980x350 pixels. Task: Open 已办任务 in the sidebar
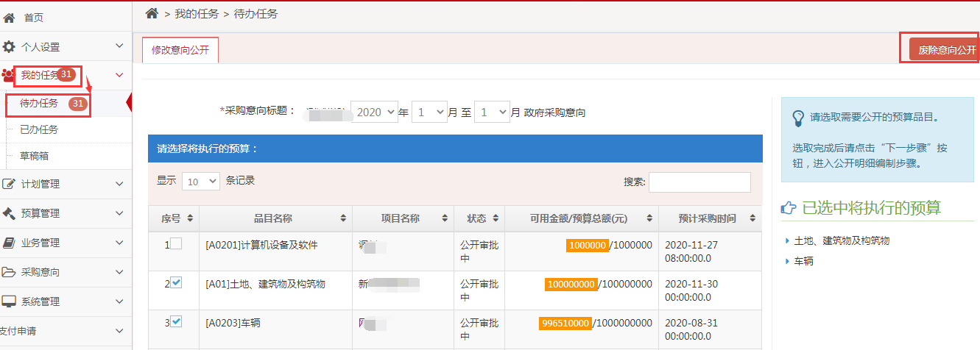[39, 129]
